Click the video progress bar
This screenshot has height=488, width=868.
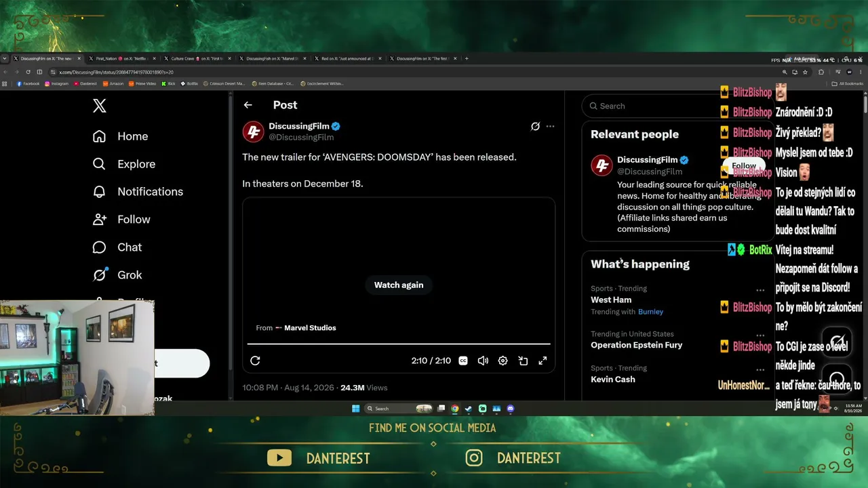399,344
